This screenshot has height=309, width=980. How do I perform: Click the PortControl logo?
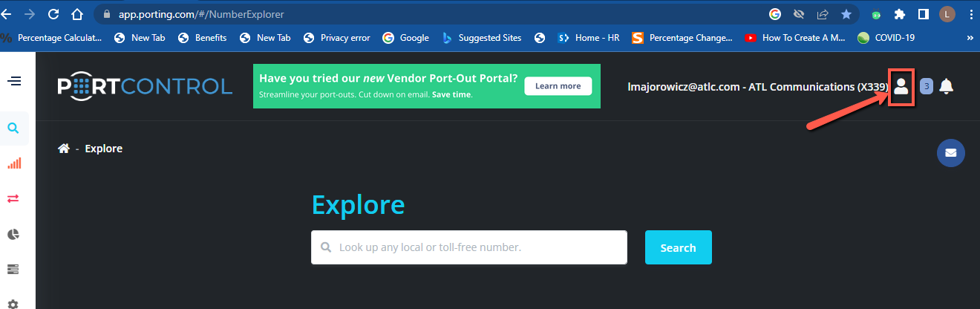tap(145, 87)
